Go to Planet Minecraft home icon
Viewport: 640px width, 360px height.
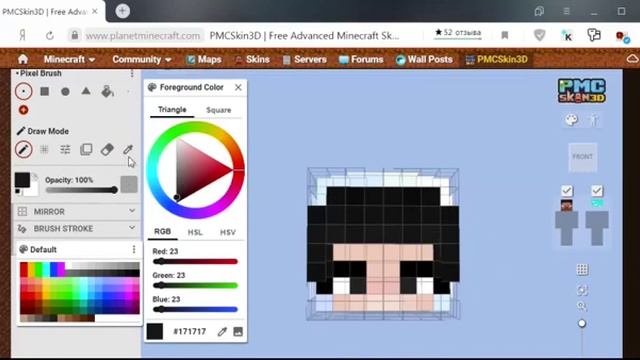(23, 59)
